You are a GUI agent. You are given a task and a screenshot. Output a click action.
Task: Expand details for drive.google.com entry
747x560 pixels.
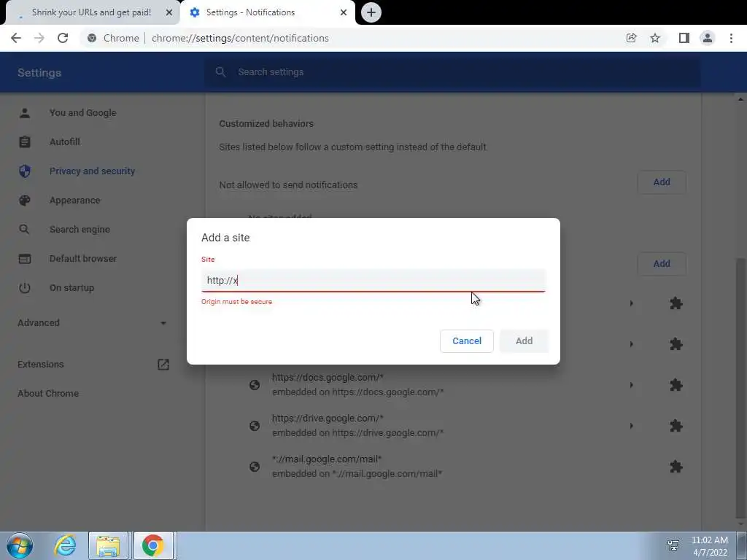coord(631,426)
